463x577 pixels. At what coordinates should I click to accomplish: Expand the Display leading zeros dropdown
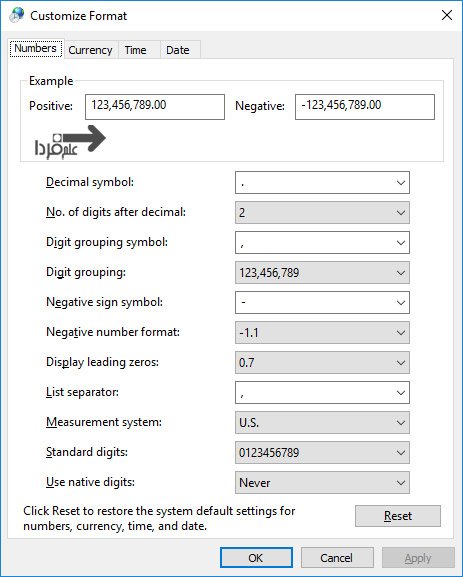click(322, 362)
